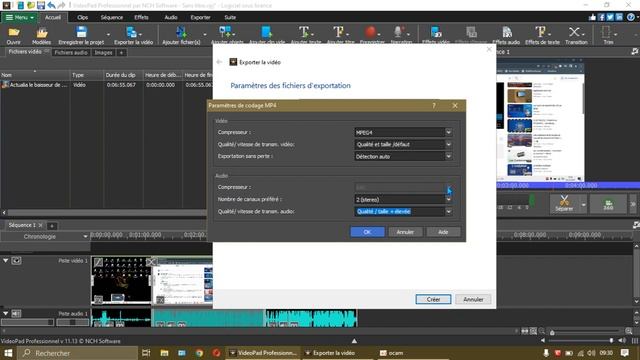
Task: Click first video clip thumbnail on Piste vidéo 1
Action: coord(121,281)
